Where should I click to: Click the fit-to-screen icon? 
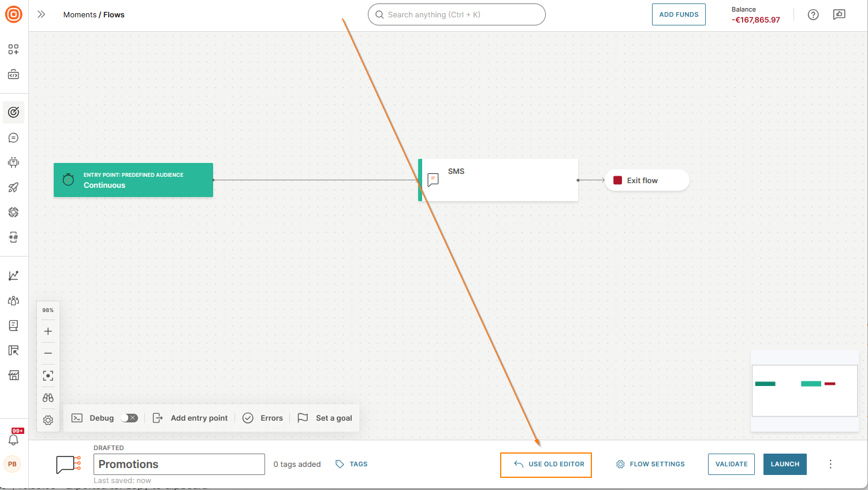(x=48, y=376)
